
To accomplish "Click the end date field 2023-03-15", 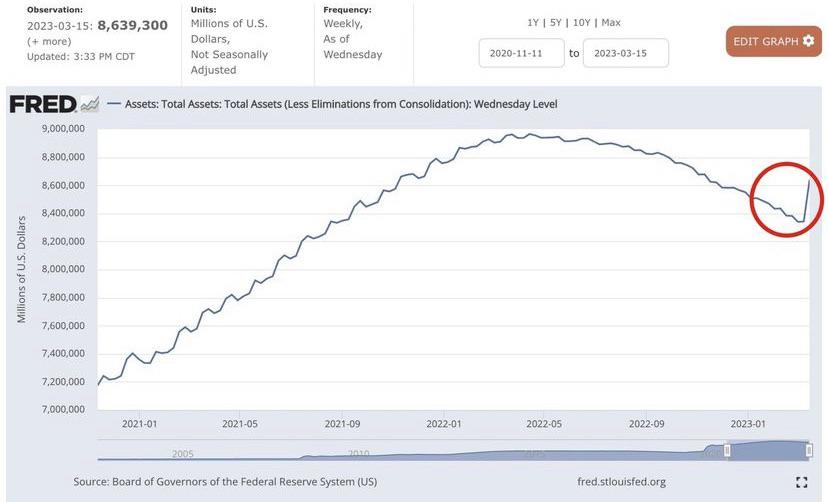I will [625, 53].
